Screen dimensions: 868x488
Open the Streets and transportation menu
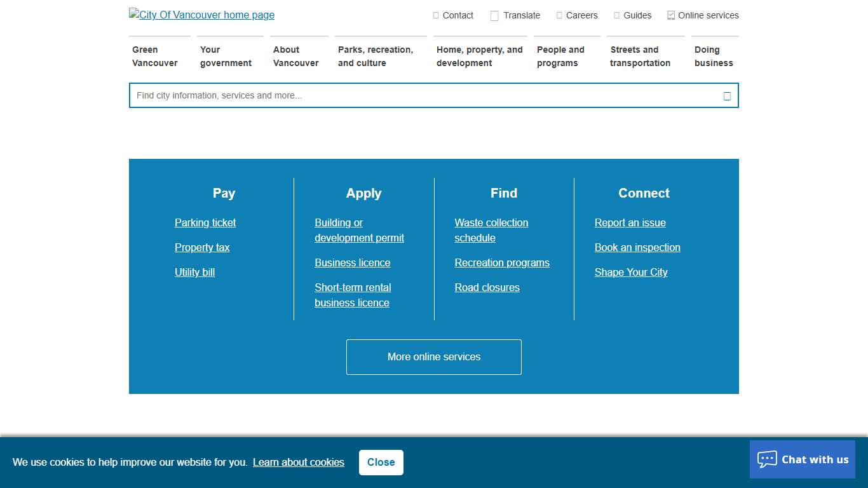(x=640, y=57)
